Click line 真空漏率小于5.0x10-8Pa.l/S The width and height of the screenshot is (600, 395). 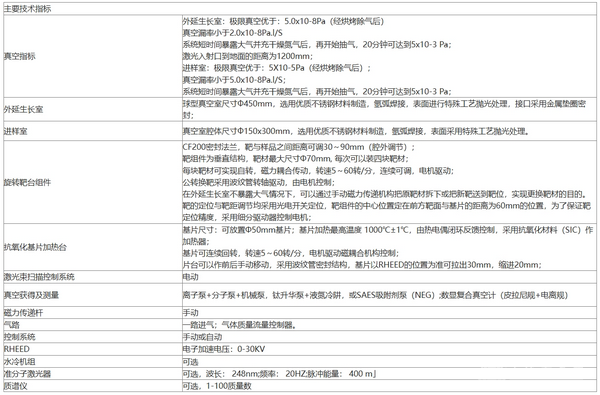(x=234, y=80)
